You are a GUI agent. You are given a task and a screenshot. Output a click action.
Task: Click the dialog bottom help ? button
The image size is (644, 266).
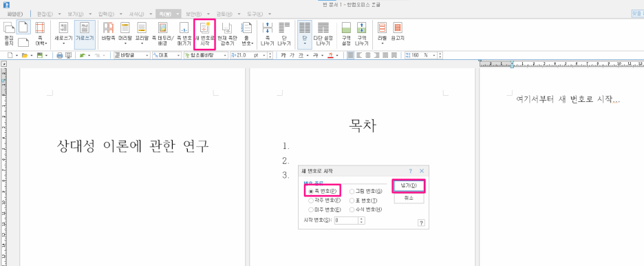pos(421,223)
